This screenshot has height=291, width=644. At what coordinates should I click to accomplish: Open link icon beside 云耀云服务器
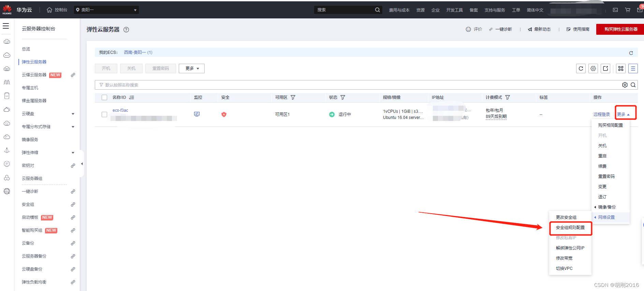point(73,75)
